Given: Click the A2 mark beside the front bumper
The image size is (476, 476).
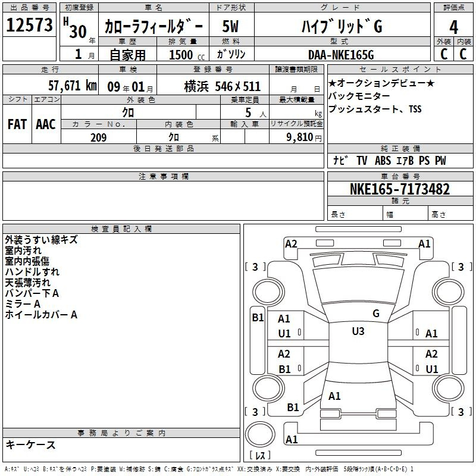Looking at the screenshot, I should point(291,244).
